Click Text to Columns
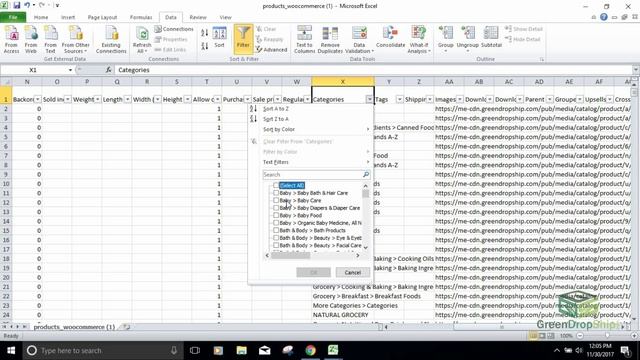Image resolution: width=640 pixels, height=360 pixels. 304,39
